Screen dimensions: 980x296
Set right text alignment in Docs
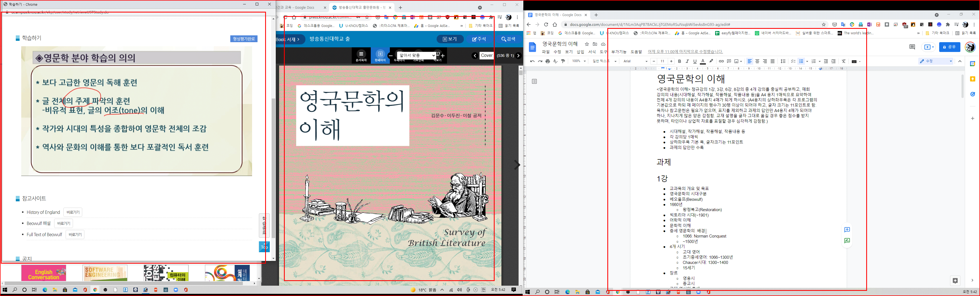coord(765,61)
